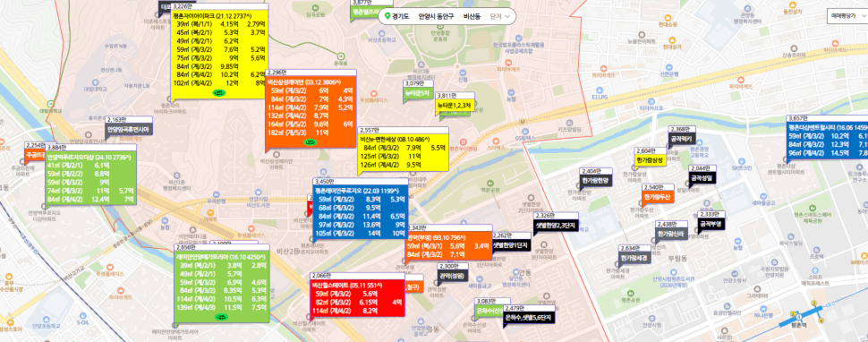Click the 96㎡ (계/4/2) row in 평촌더샵센트럴시티

tap(828, 153)
